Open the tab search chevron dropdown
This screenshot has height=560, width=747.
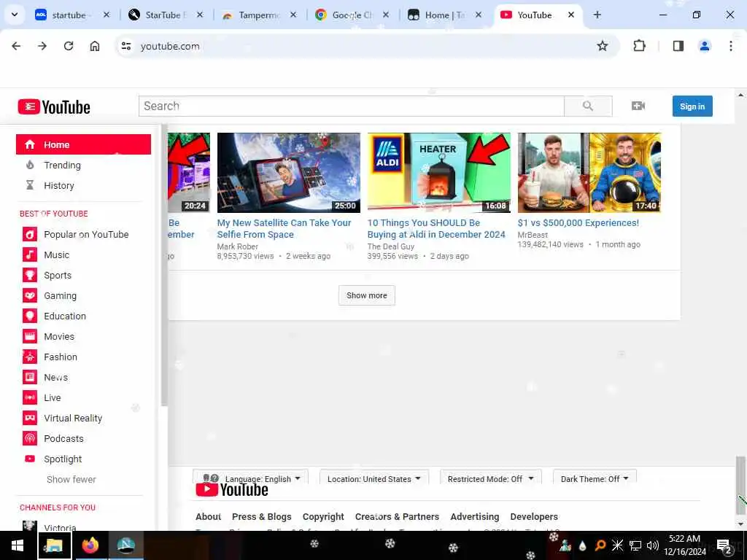tap(15, 15)
